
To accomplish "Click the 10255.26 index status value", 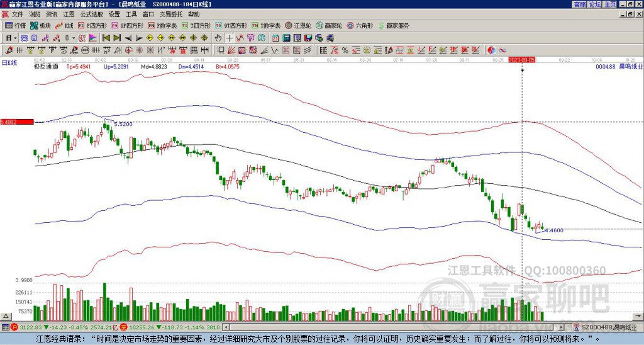I will 142,327.
